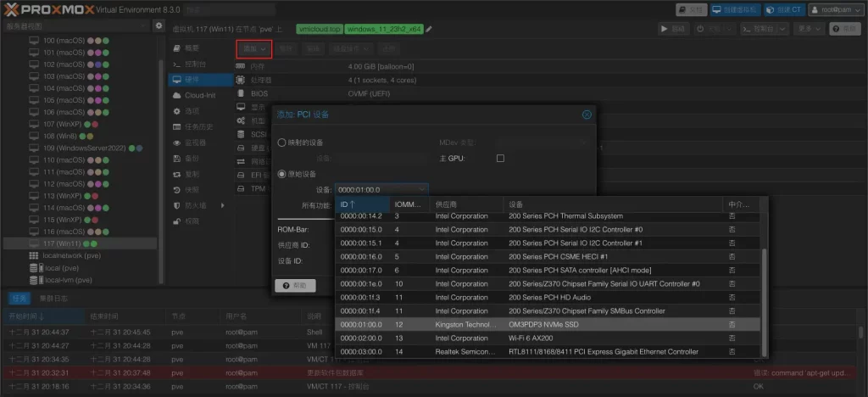The width and height of the screenshot is (868, 397).
Task: Click the localnetwork (pve) grid icon
Action: click(34, 256)
